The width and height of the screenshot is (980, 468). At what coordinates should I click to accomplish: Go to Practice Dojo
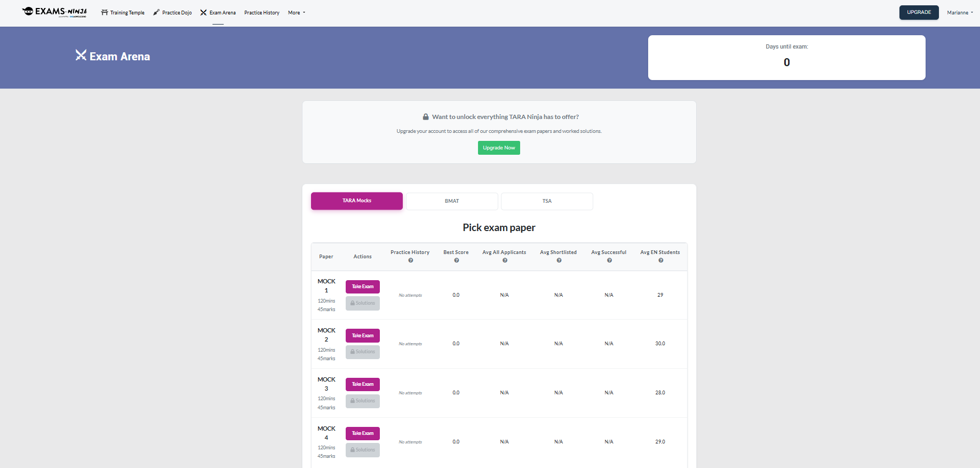pyautogui.click(x=172, y=13)
